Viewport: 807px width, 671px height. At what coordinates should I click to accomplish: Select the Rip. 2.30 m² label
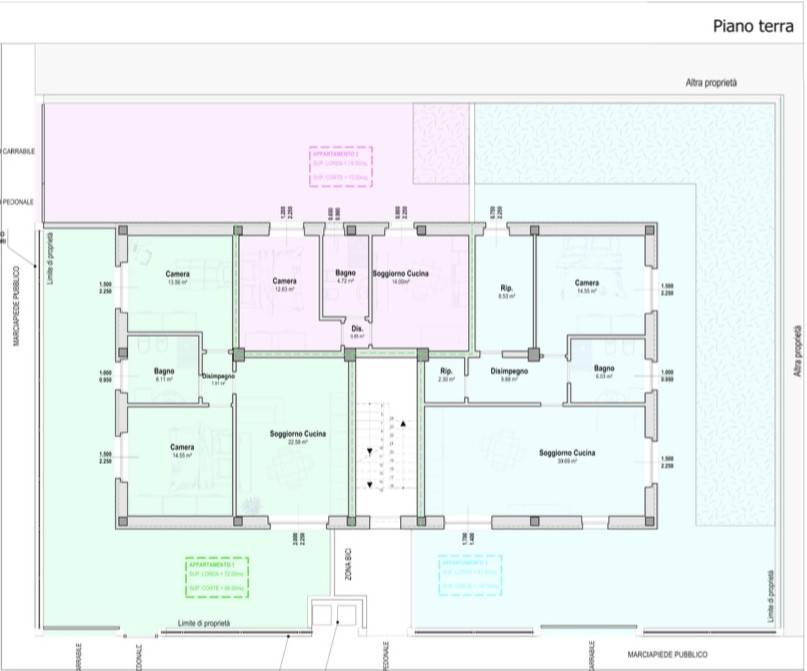point(447,374)
